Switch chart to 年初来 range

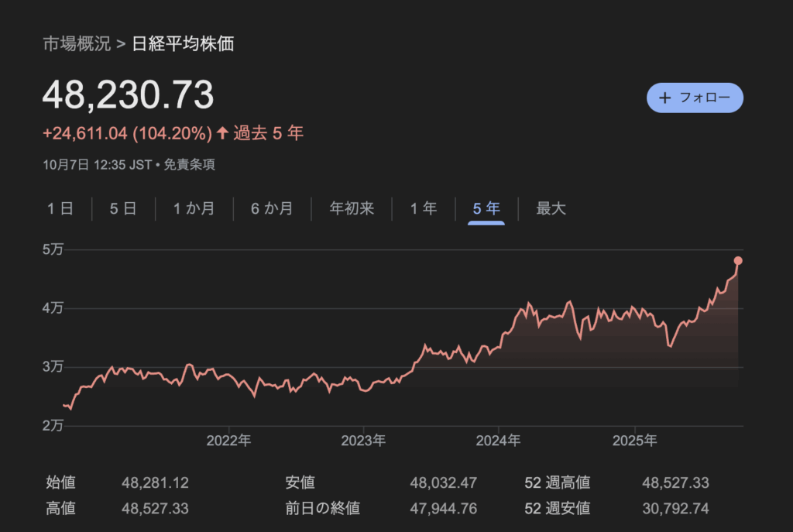(x=352, y=208)
